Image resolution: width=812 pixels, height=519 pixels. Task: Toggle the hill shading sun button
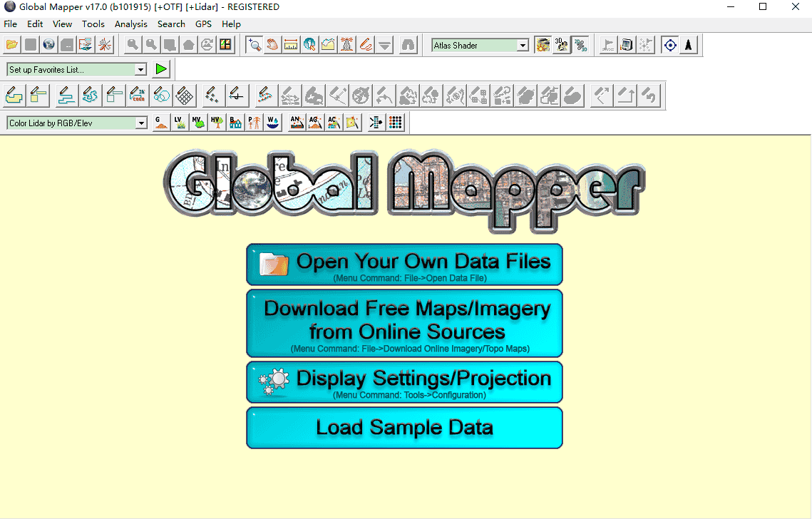(x=543, y=45)
